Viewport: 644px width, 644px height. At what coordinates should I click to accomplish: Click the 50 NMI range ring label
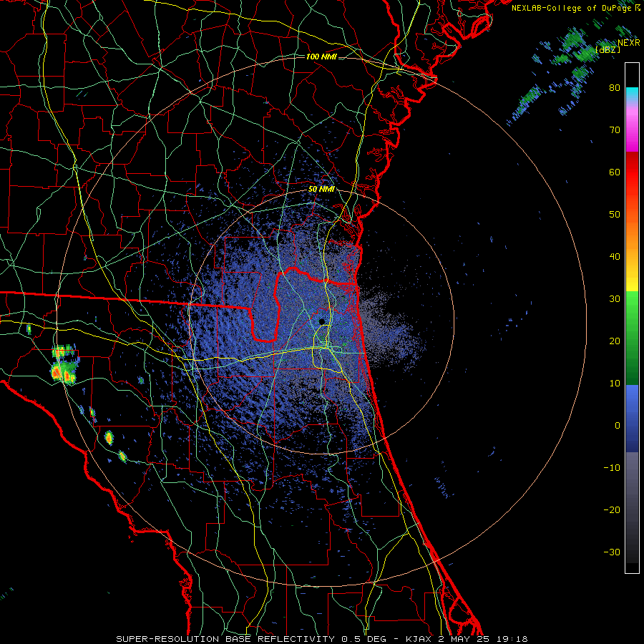point(321,190)
